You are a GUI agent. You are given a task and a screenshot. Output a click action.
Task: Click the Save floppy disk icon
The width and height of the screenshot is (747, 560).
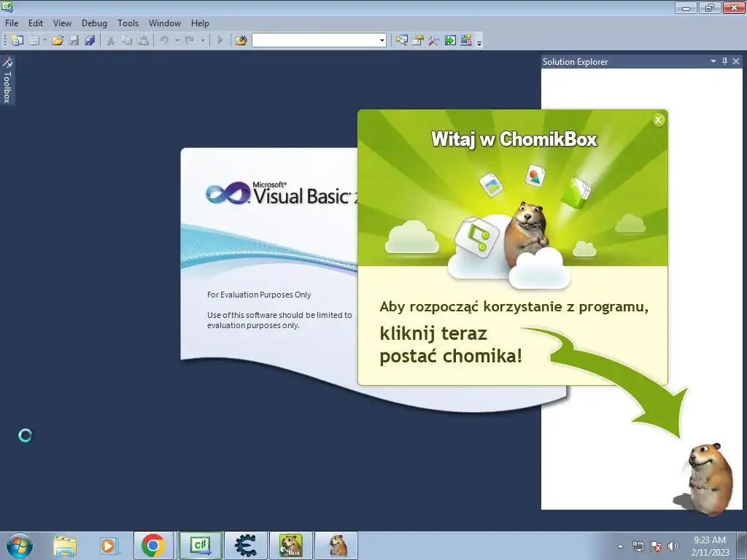tap(74, 41)
